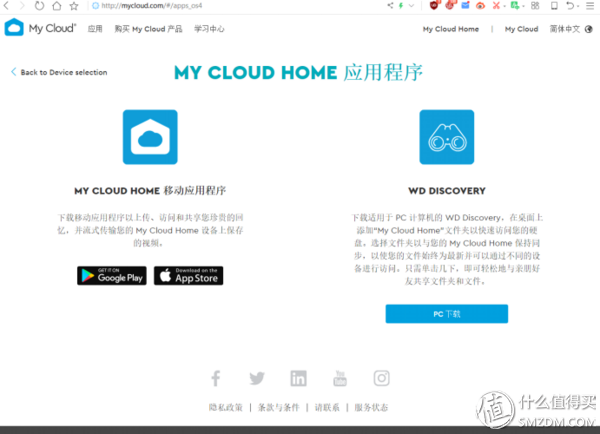The width and height of the screenshot is (600, 434).
Task: Open the 学习中心 menu item
Action: click(209, 29)
